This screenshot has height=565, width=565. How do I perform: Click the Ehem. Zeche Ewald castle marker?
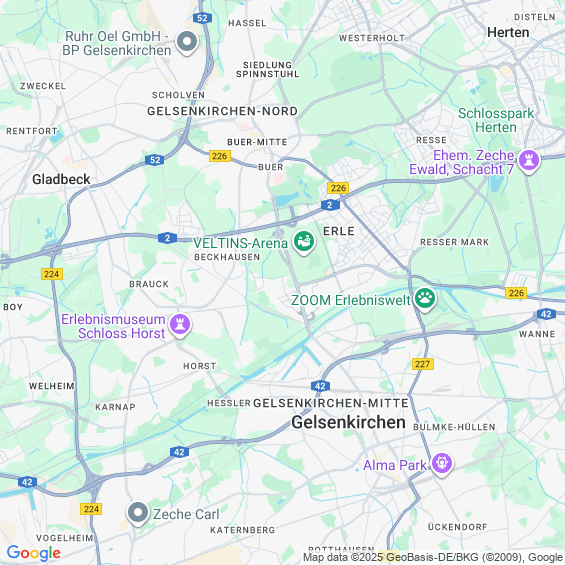pos(529,161)
